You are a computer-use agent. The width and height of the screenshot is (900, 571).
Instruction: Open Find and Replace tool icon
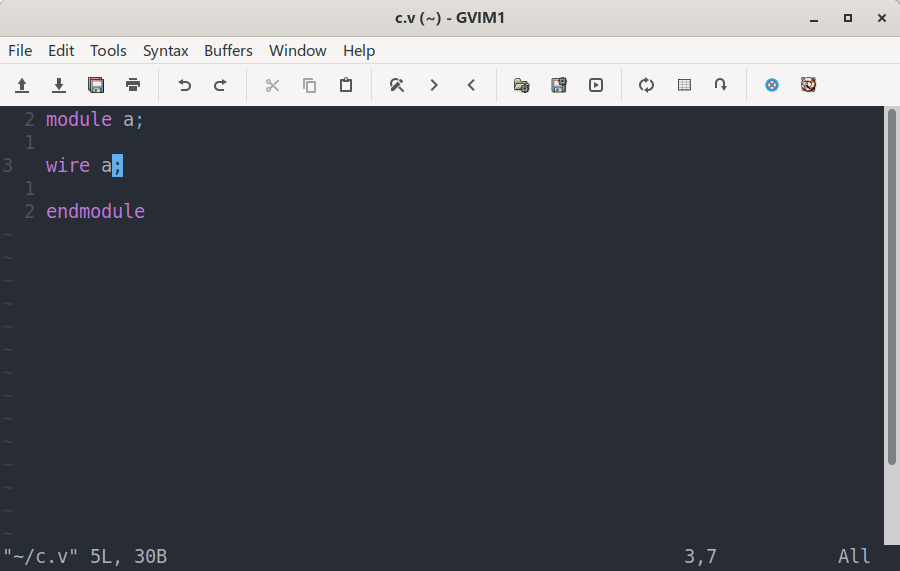coord(397,86)
